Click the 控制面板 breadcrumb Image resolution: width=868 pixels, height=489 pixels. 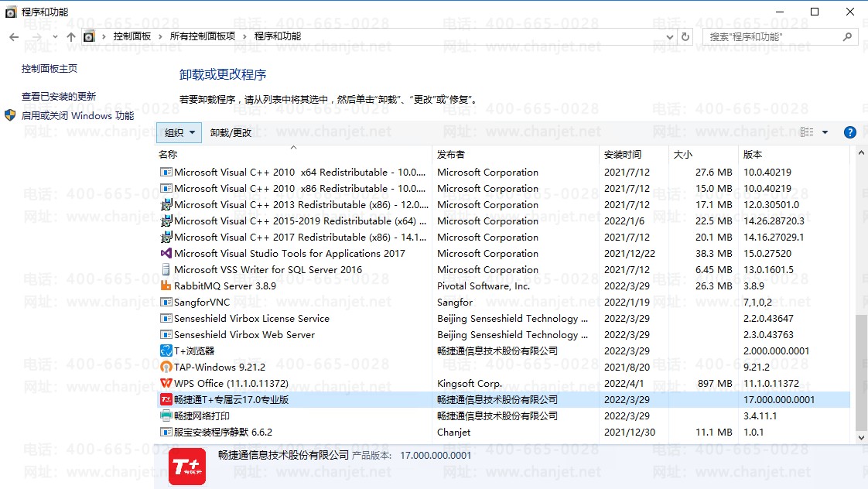point(132,36)
